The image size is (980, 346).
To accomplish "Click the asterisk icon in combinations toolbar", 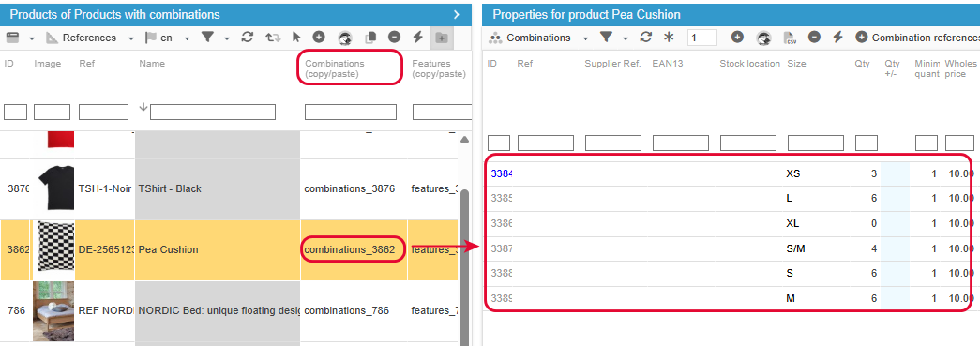I will pyautogui.click(x=669, y=38).
